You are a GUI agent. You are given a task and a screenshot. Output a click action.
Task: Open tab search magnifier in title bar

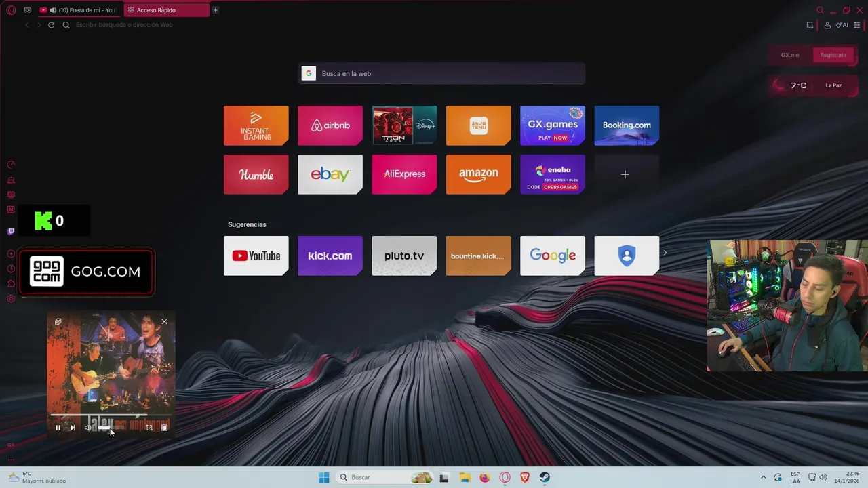pyautogui.click(x=820, y=10)
